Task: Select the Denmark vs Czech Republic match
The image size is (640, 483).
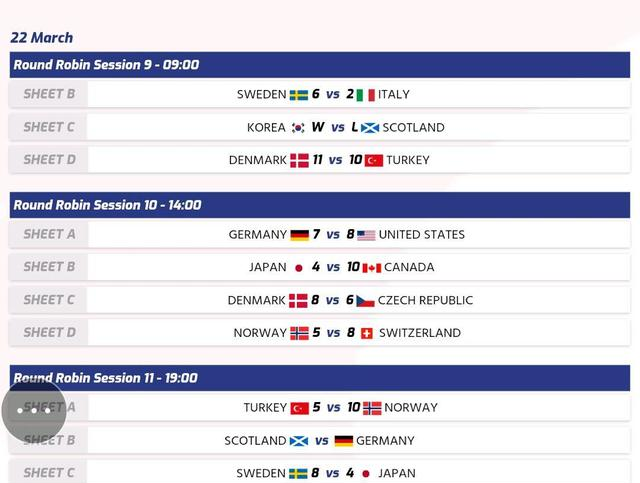Action: [320, 300]
